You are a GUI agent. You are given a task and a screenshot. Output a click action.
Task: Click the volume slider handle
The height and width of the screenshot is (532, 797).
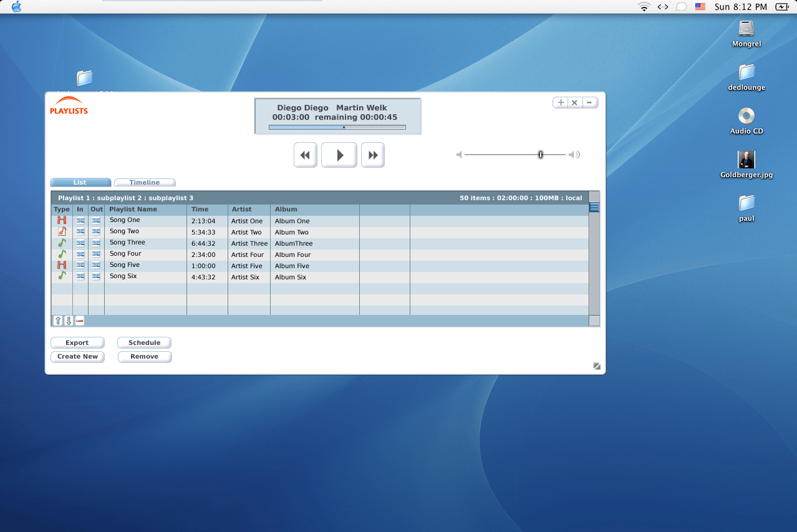[541, 155]
